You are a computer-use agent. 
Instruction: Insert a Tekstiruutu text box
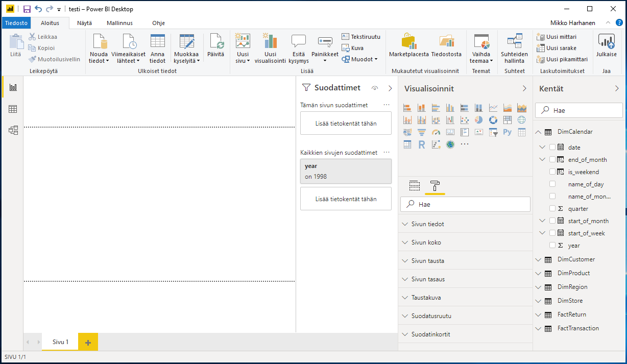click(x=361, y=37)
